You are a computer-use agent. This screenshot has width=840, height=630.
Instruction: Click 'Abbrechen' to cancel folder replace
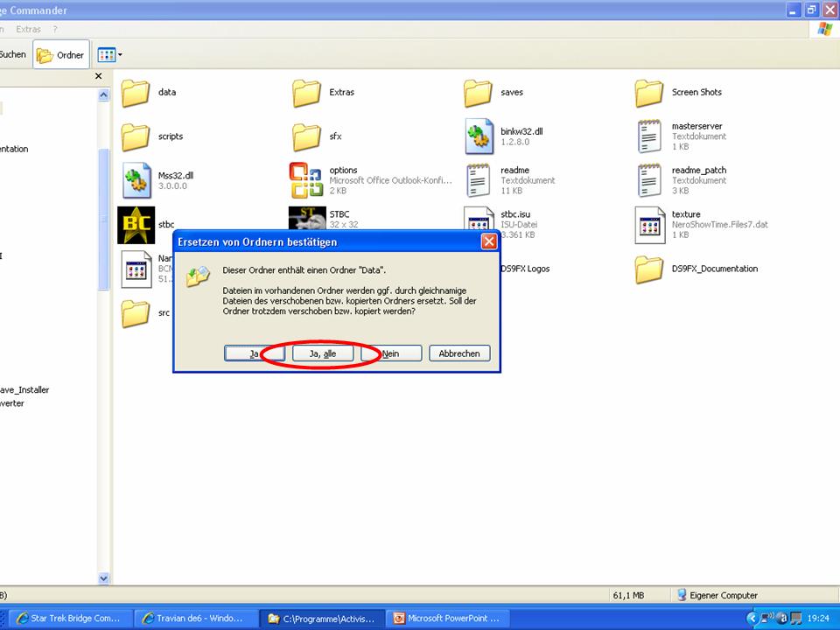459,353
